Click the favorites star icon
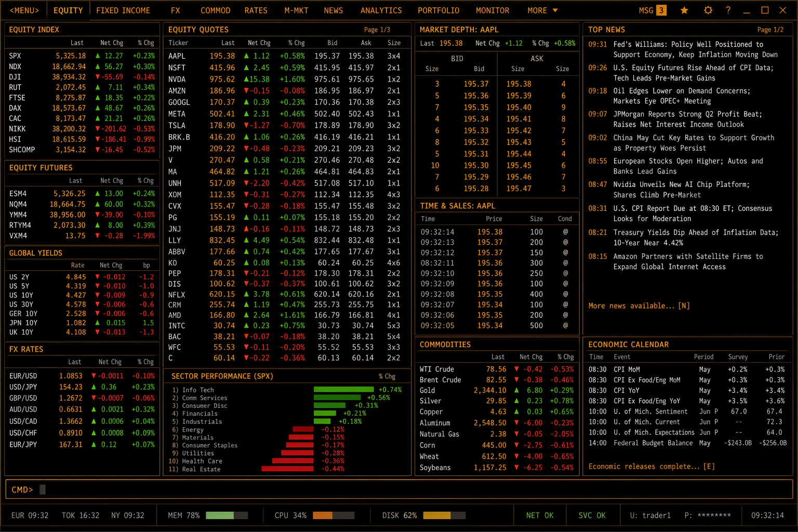798x532 pixels. click(x=684, y=10)
